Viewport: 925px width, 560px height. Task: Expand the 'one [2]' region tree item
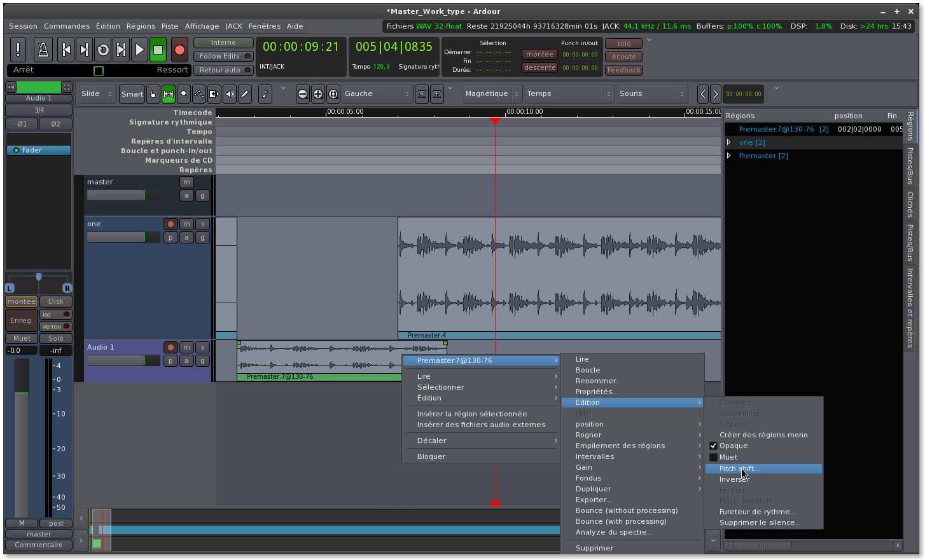click(x=729, y=142)
